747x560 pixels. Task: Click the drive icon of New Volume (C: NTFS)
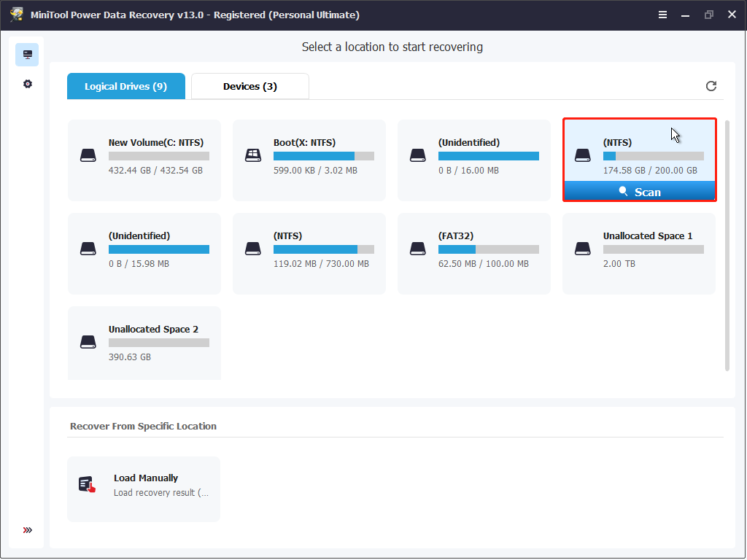pos(88,155)
